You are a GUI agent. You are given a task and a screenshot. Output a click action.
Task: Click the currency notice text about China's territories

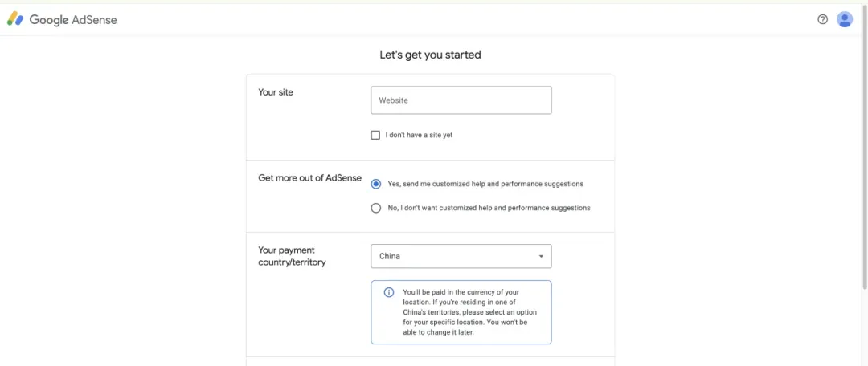click(x=465, y=312)
